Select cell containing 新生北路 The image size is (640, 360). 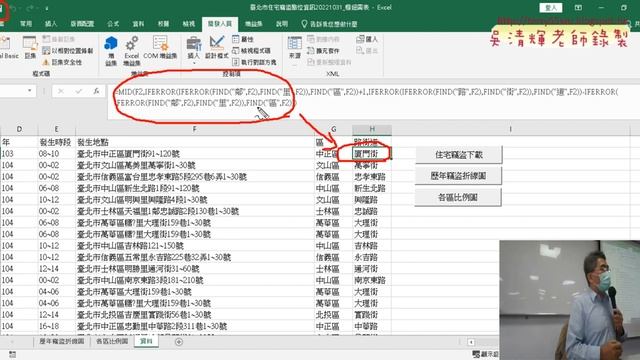pyautogui.click(x=371, y=188)
